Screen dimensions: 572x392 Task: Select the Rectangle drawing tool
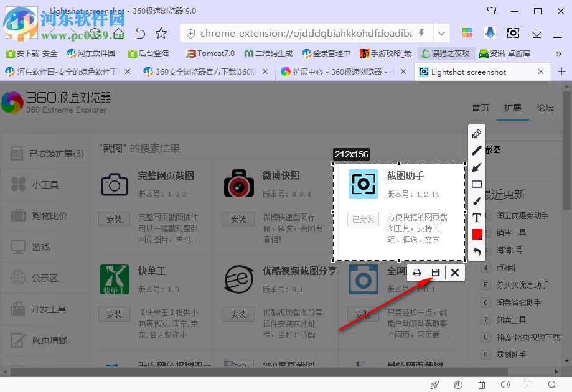pyautogui.click(x=477, y=184)
